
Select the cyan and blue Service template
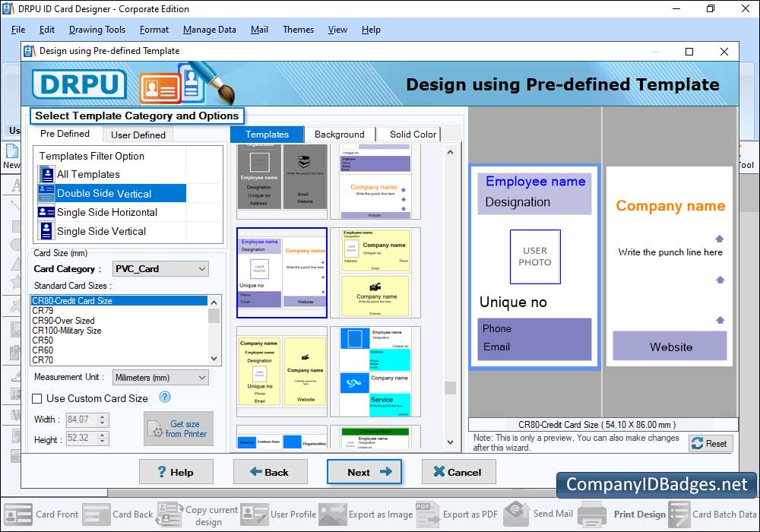(375, 372)
